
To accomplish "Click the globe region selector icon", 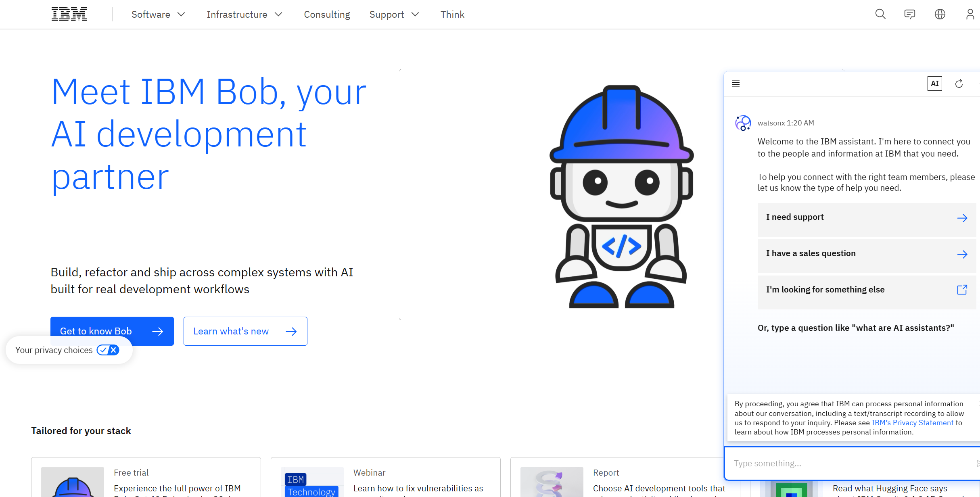I will point(940,15).
